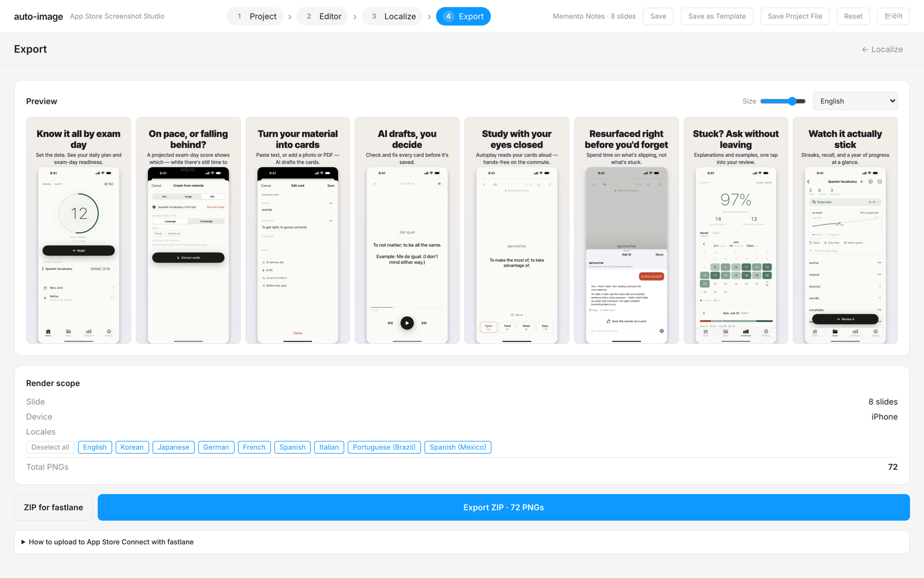Go to step 1 Project
Viewport: 924px width, 578px height.
[255, 16]
